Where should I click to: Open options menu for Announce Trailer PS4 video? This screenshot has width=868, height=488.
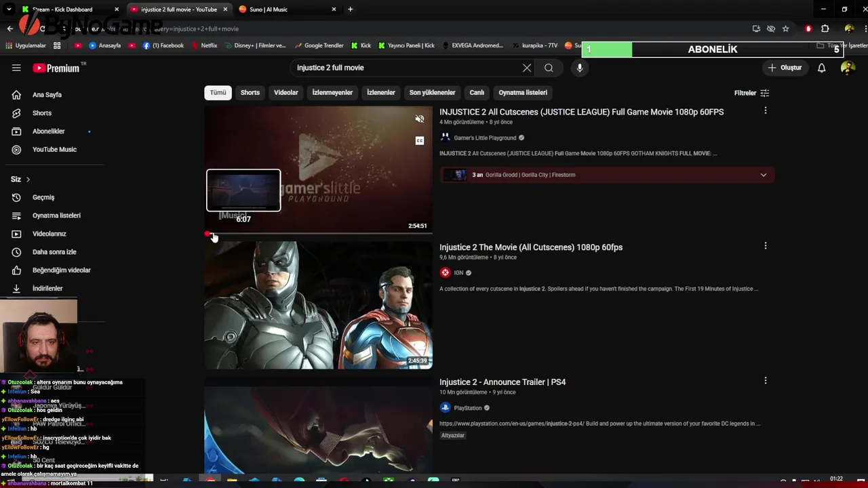coord(766,381)
